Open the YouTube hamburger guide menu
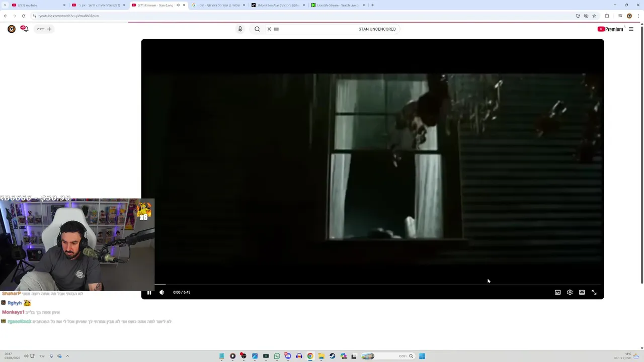The image size is (644, 362). pyautogui.click(x=631, y=29)
